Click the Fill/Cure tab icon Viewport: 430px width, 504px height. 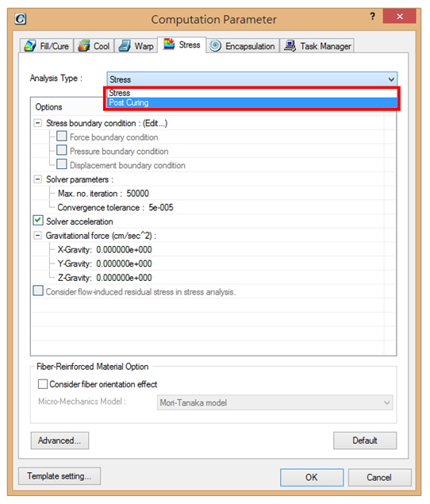(30, 46)
